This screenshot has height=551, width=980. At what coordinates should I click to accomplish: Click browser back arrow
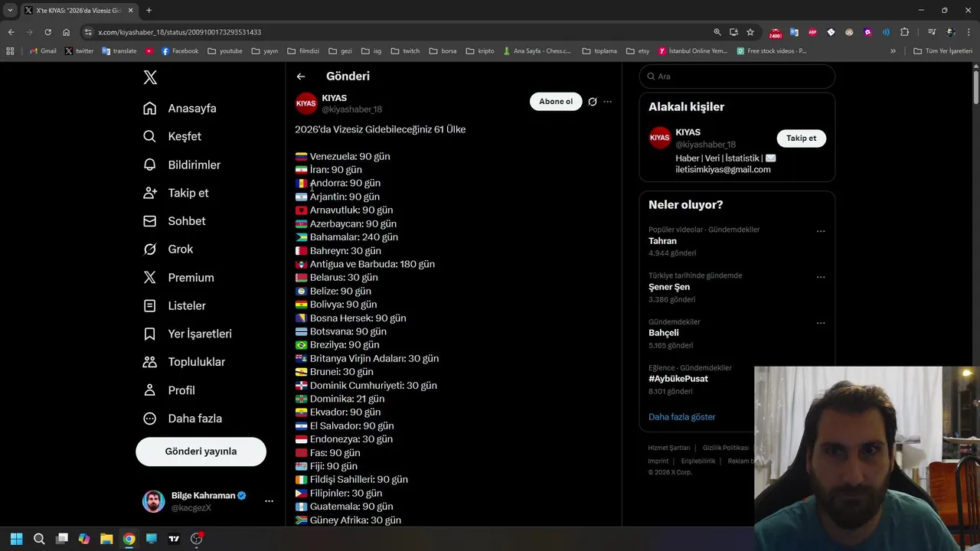tap(11, 32)
